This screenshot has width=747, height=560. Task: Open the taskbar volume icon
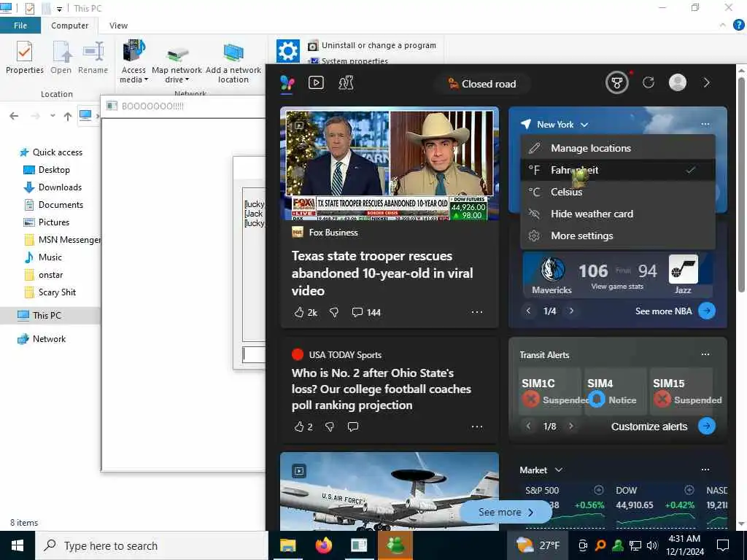click(x=652, y=545)
